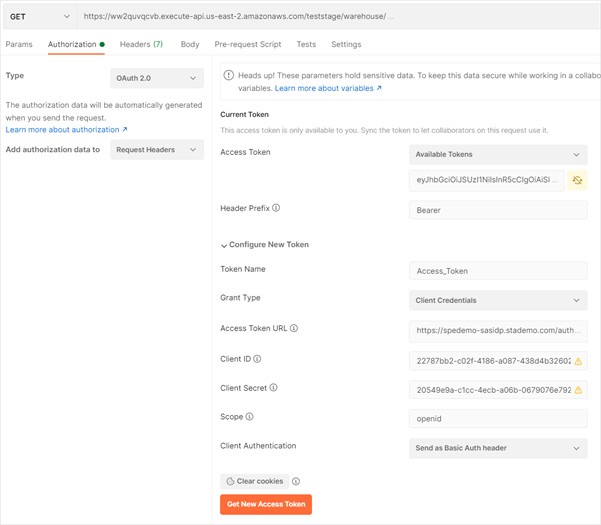Click info icon next to Client Secret label
Image resolution: width=601 pixels, height=525 pixels.
(x=273, y=388)
